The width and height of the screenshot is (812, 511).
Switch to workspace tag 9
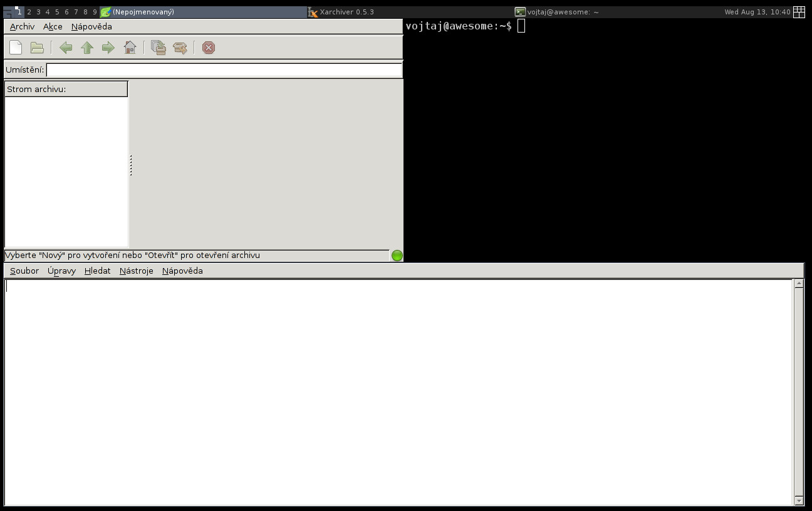pyautogui.click(x=95, y=12)
